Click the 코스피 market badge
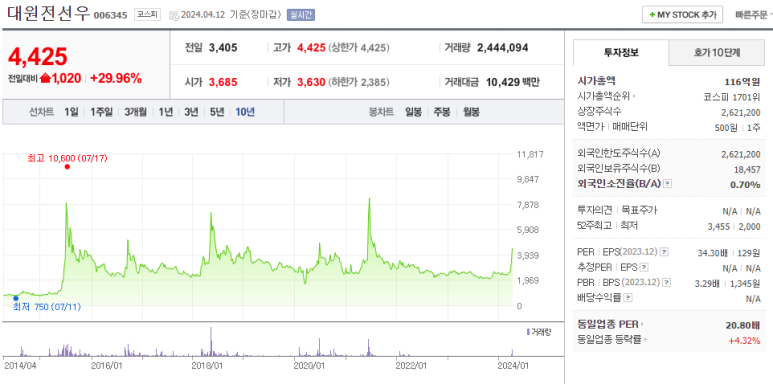 [x=147, y=15]
